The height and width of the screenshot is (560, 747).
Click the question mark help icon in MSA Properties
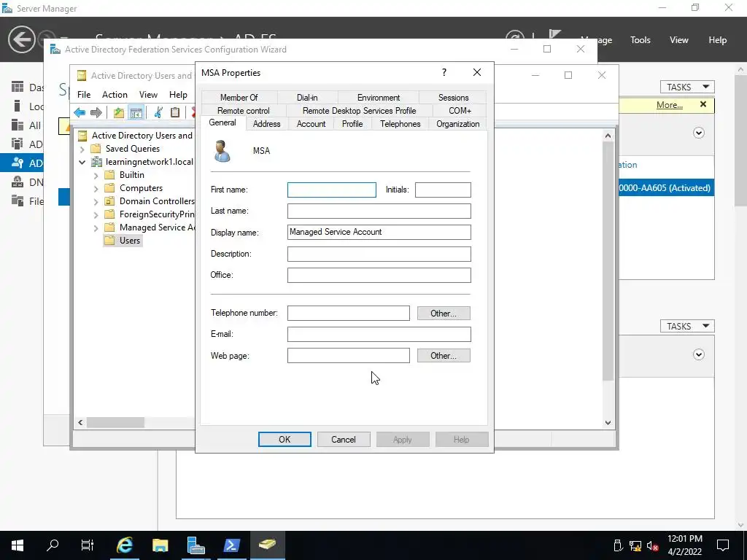(444, 72)
